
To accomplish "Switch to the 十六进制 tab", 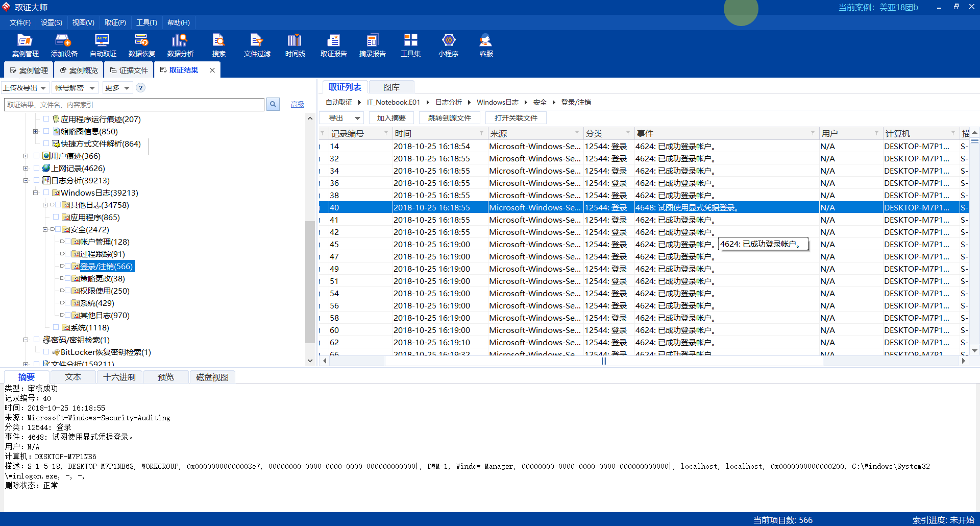I will (x=119, y=377).
